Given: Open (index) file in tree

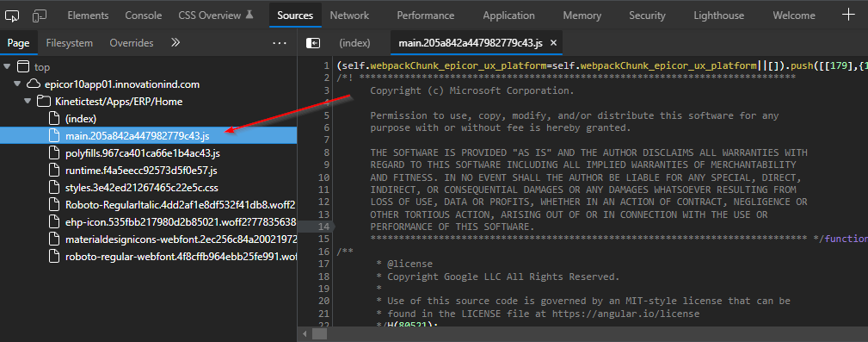Looking at the screenshot, I should [x=80, y=119].
